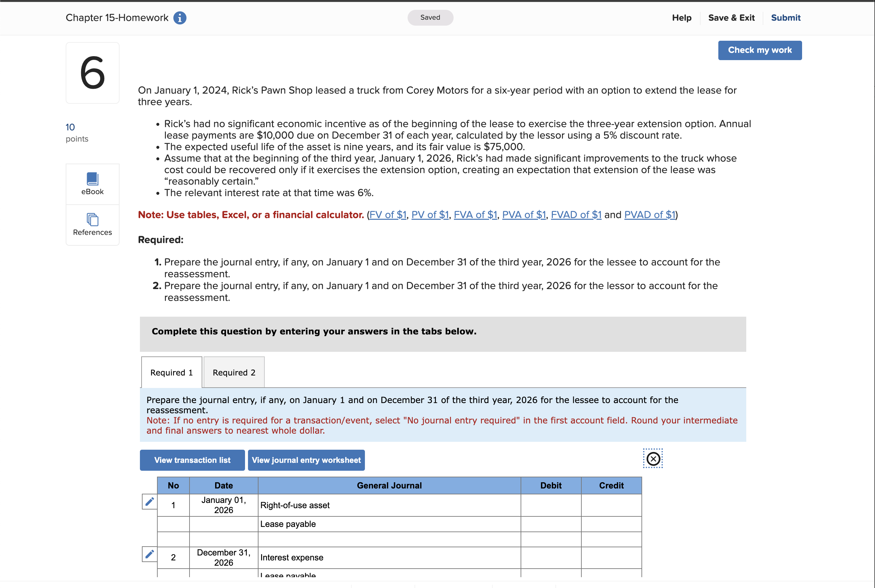Click pencil edit icon for entry 1
Image resolution: width=875 pixels, height=588 pixels.
tap(149, 501)
